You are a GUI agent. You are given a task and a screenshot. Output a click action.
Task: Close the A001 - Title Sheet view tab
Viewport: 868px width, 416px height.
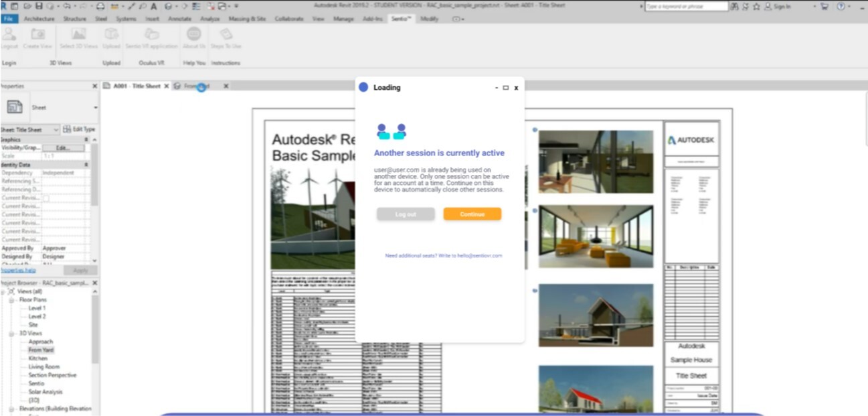point(167,86)
